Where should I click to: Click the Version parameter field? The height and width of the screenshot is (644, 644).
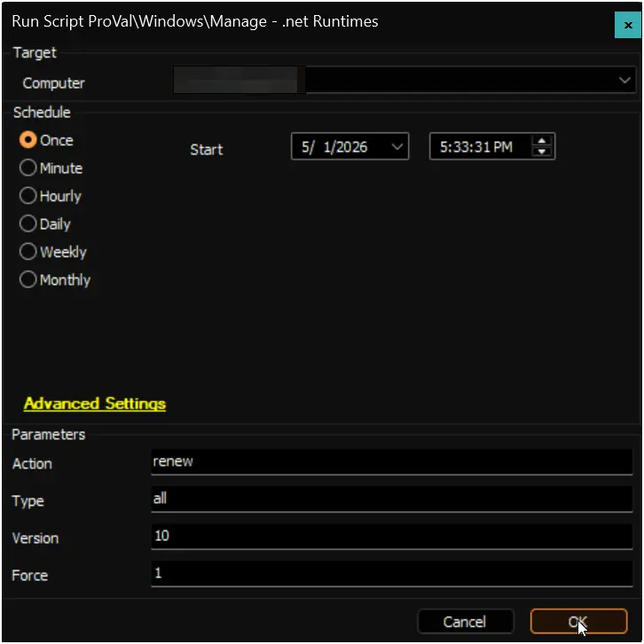(392, 537)
